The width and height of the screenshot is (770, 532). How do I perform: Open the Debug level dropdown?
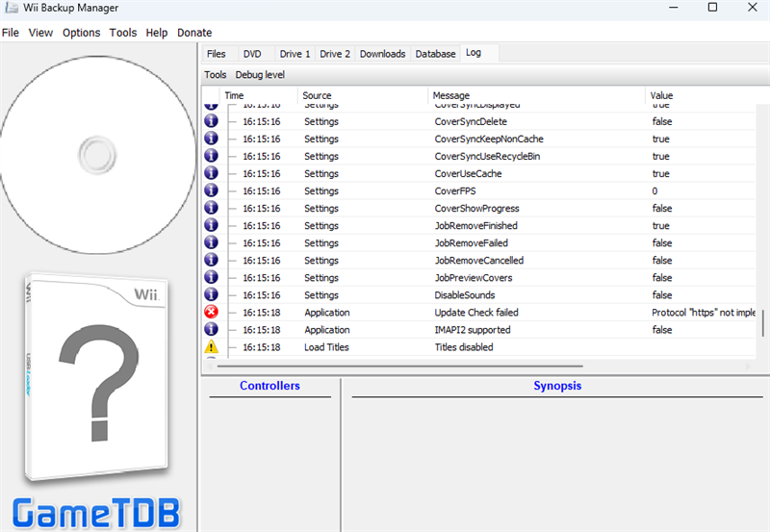(260, 75)
